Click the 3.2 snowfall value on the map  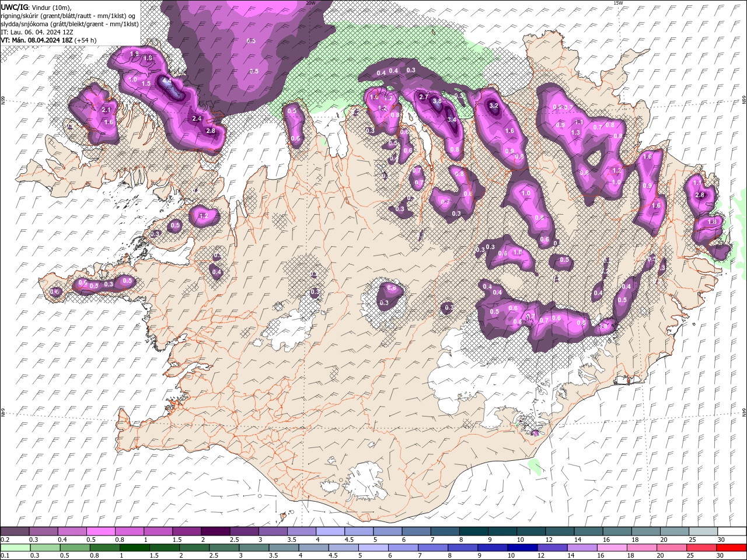point(494,106)
